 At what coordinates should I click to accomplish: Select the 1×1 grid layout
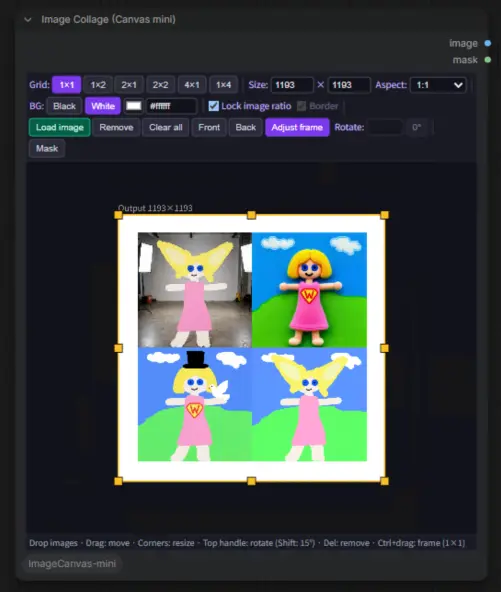(x=66, y=85)
